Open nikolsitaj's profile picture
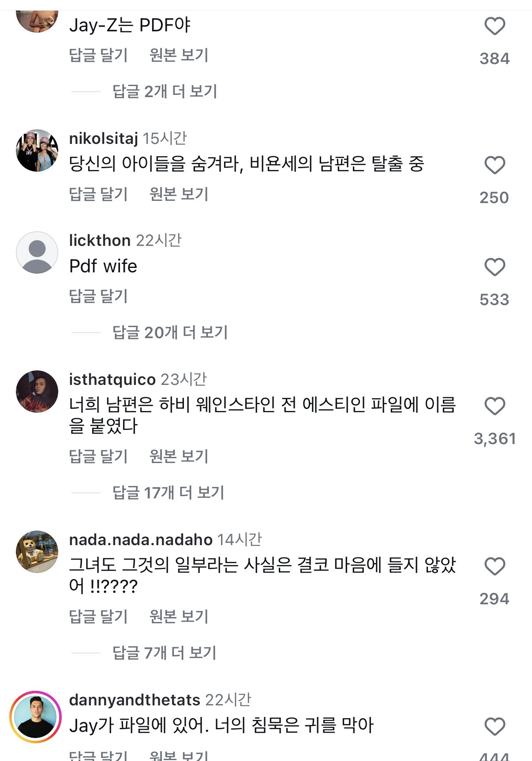The height and width of the screenshot is (761, 532). 37,151
